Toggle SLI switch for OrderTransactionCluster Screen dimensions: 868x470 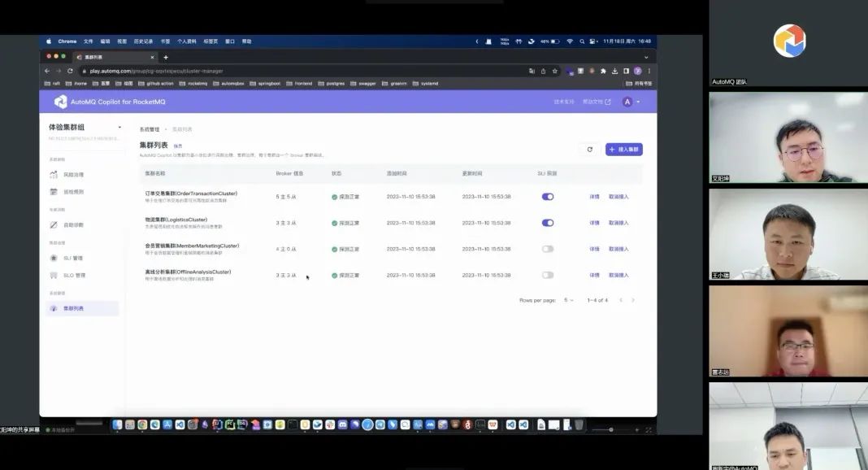tap(548, 197)
